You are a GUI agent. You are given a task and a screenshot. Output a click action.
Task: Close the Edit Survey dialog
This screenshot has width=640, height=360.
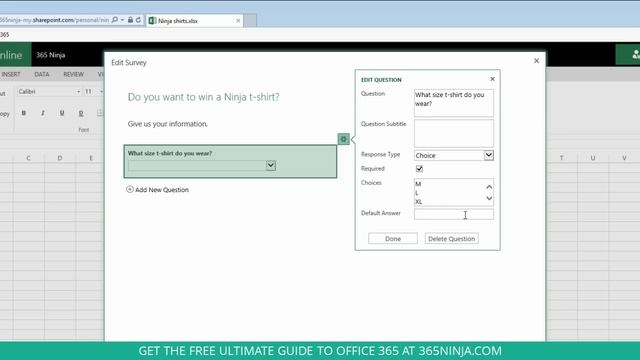(536, 61)
